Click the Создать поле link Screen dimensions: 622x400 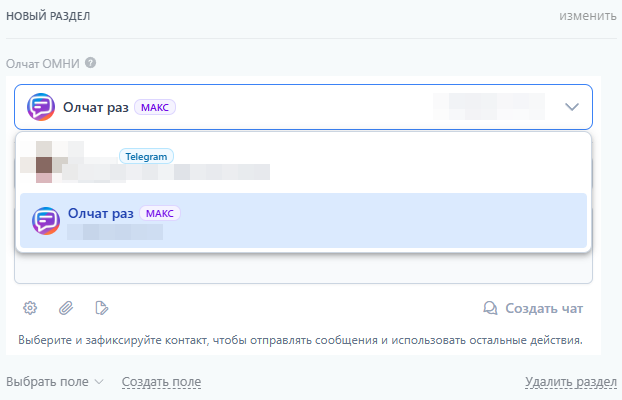point(161,382)
